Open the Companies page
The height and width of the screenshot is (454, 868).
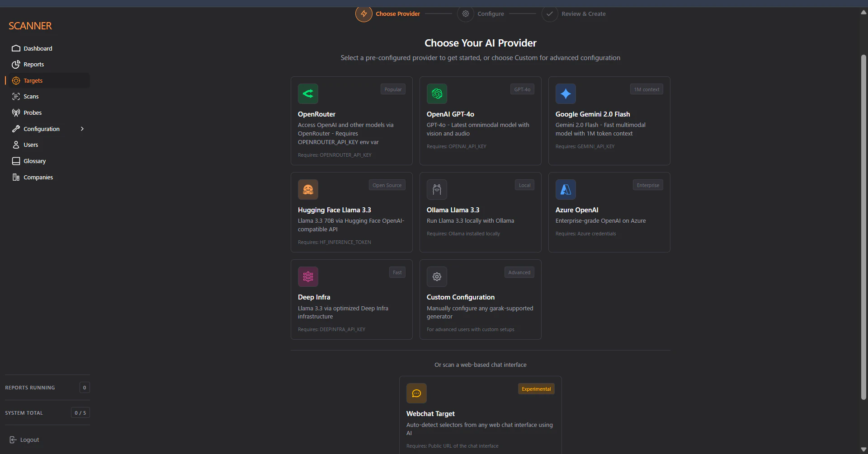pyautogui.click(x=38, y=178)
